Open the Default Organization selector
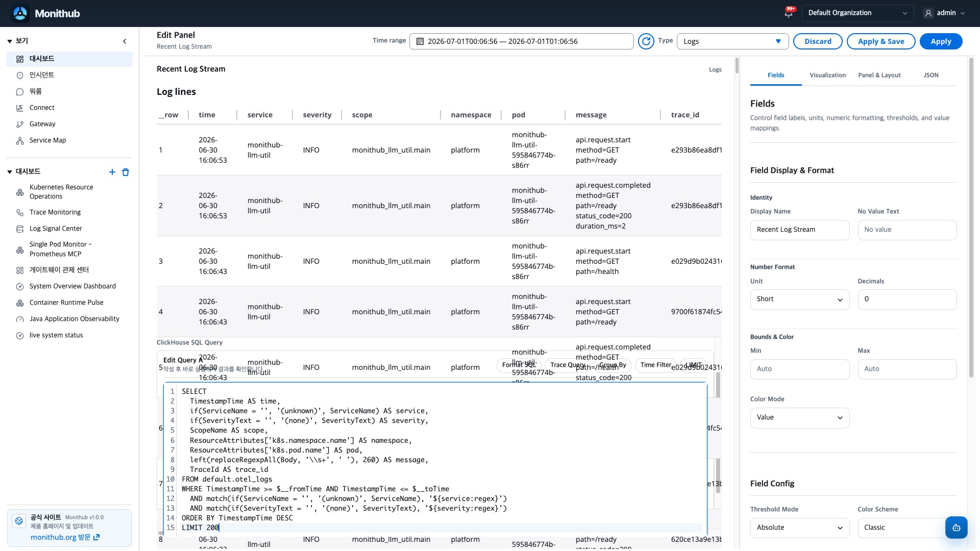Image resolution: width=980 pixels, height=551 pixels. coord(857,13)
